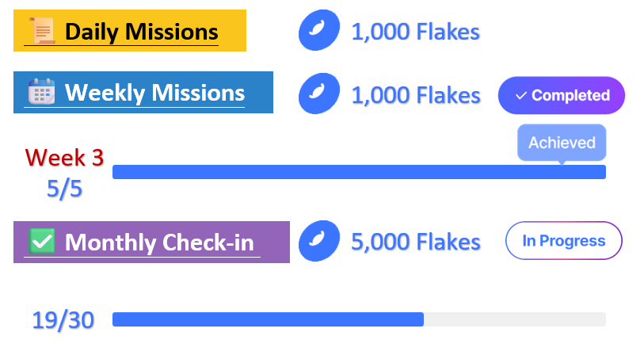Click the Week 3 label
This screenshot has height=363, width=644.
[x=64, y=158]
